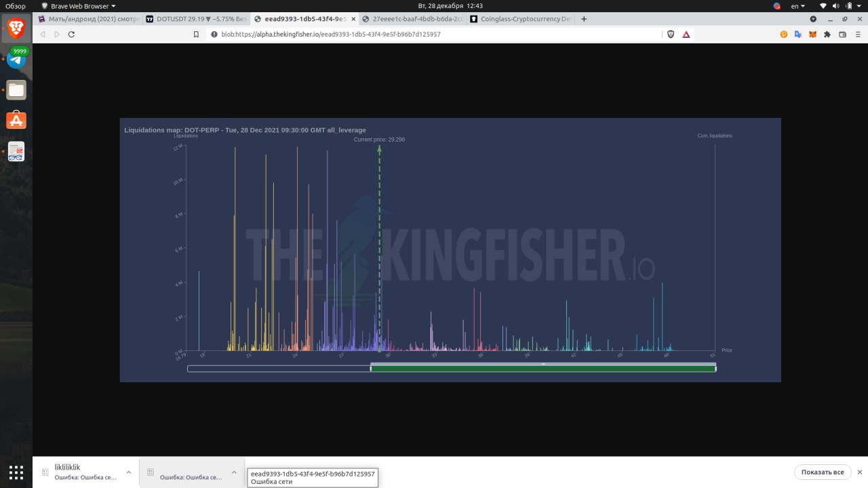The height and width of the screenshot is (488, 868).
Task: Open a new browser tab
Action: point(584,19)
